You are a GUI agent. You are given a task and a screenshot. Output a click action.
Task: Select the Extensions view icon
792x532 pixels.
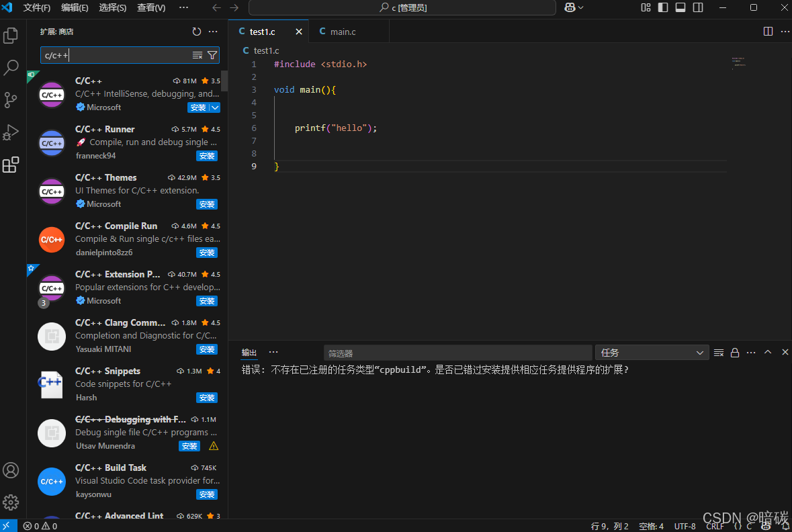pyautogui.click(x=11, y=165)
